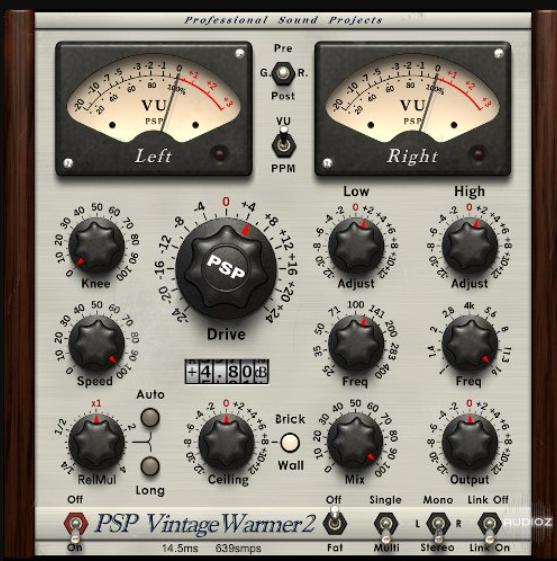Screen dimensions: 557x561
Task: Click the Speed knob
Action: (x=97, y=344)
